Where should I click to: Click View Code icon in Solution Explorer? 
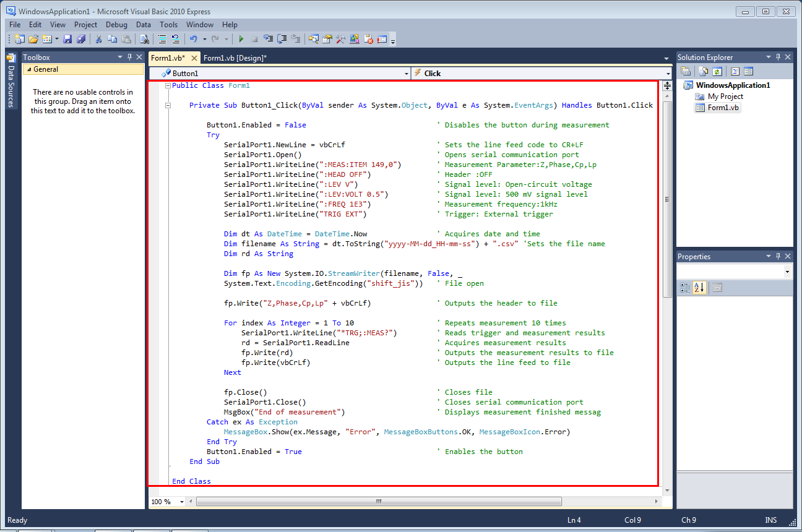pos(735,71)
